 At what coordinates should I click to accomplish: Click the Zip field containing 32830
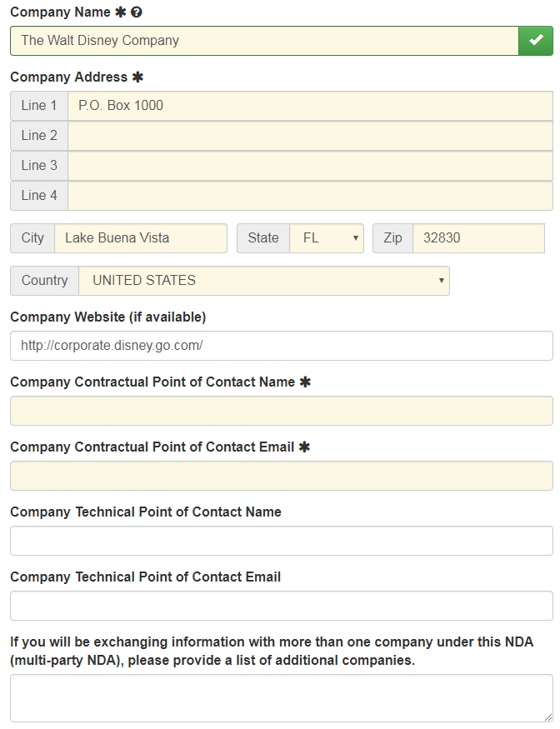(x=477, y=237)
